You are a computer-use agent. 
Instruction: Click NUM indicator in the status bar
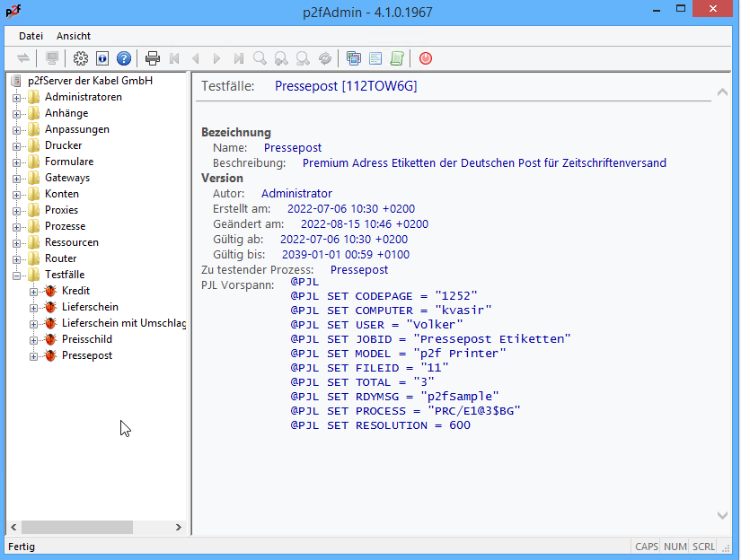(675, 547)
